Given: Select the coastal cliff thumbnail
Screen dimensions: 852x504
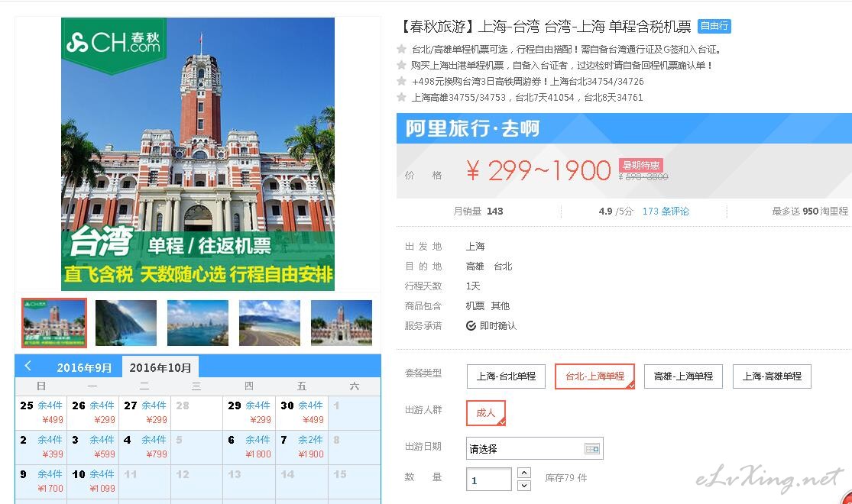Looking at the screenshot, I should [x=126, y=322].
